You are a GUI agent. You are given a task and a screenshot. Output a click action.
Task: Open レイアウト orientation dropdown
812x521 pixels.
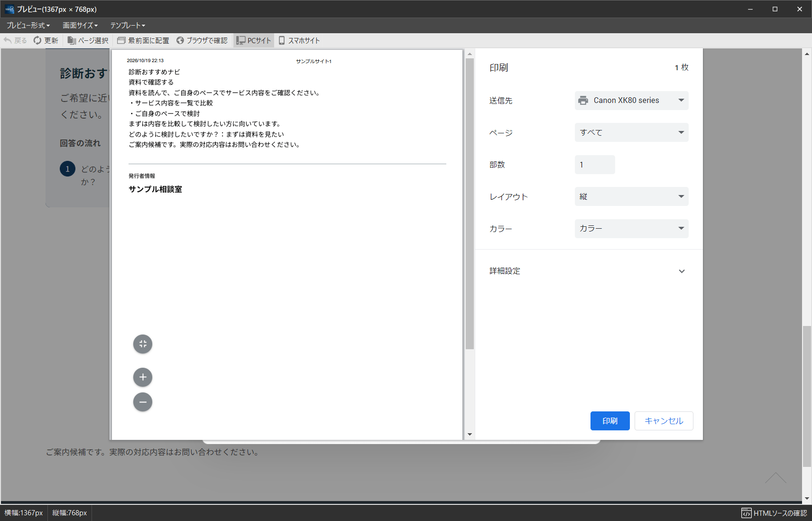pos(631,196)
